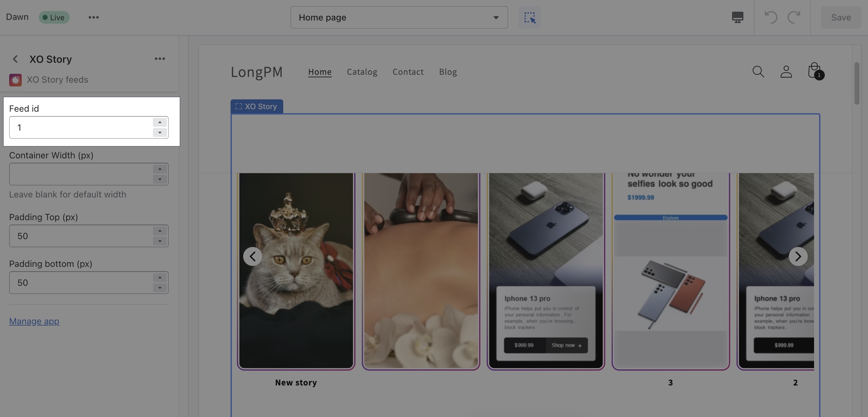Undo the last theme change
The height and width of the screenshot is (417, 868).
(x=771, y=17)
